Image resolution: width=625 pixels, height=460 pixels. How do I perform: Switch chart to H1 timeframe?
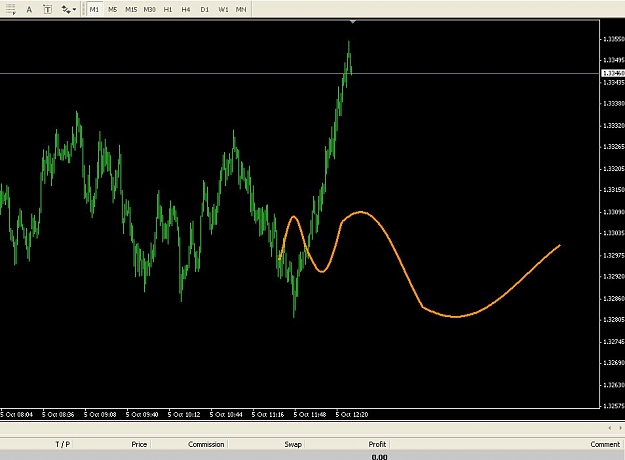pos(168,9)
